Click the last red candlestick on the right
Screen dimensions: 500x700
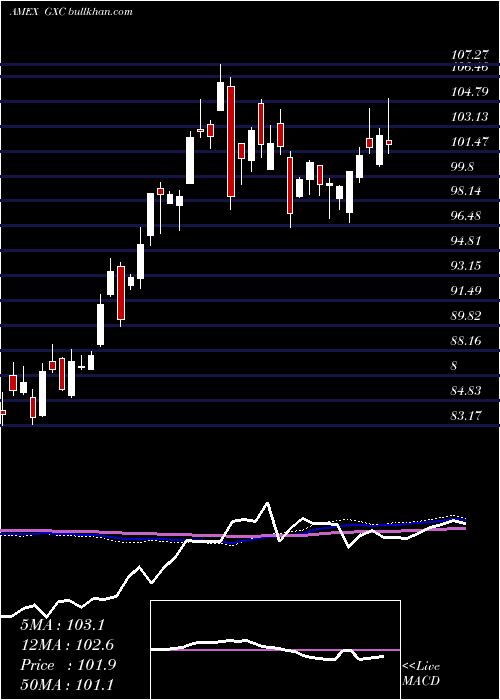pos(389,142)
